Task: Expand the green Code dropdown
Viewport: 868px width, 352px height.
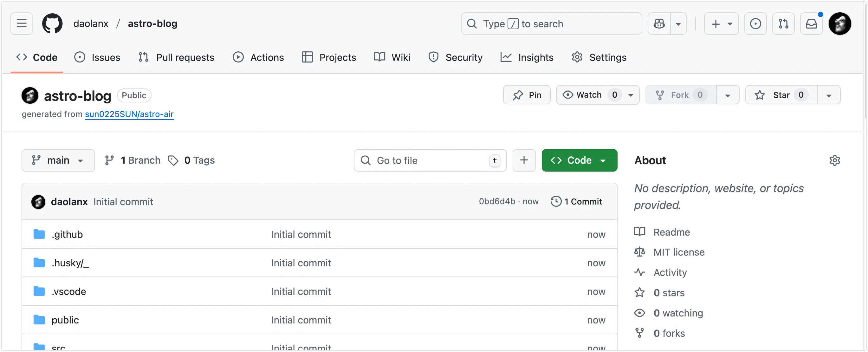Action: pos(603,160)
